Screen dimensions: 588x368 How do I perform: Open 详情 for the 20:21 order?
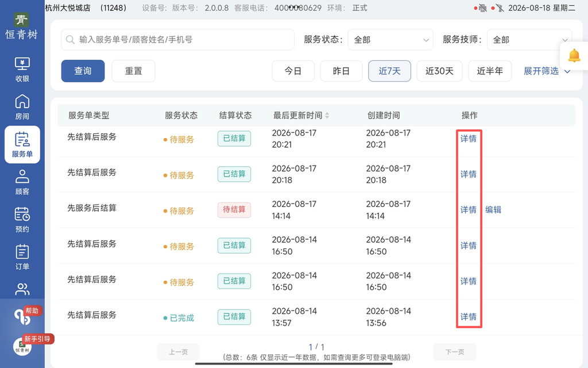469,139
